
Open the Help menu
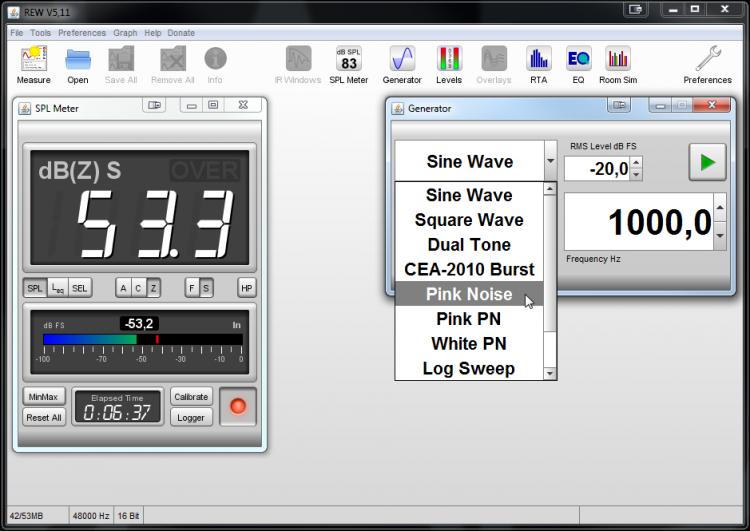(x=153, y=33)
